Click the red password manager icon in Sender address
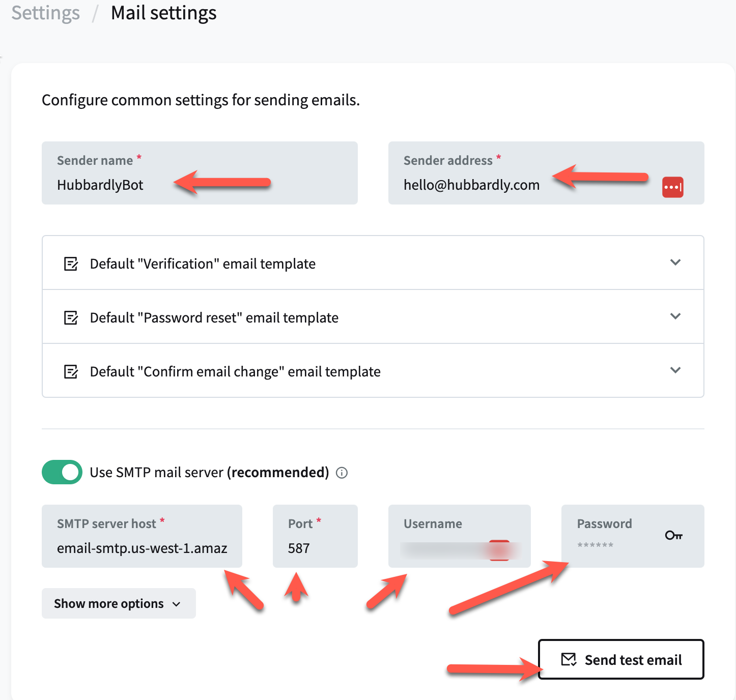The image size is (736, 700). point(672,187)
